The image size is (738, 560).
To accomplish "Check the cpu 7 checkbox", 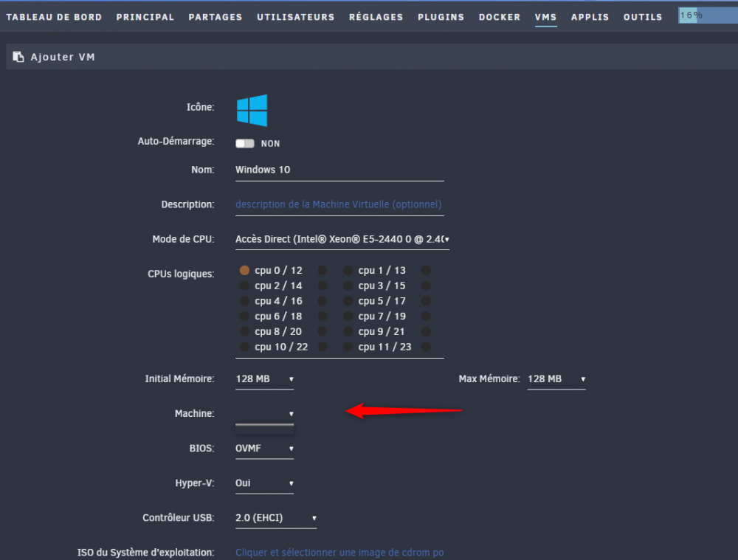I will click(x=348, y=317).
